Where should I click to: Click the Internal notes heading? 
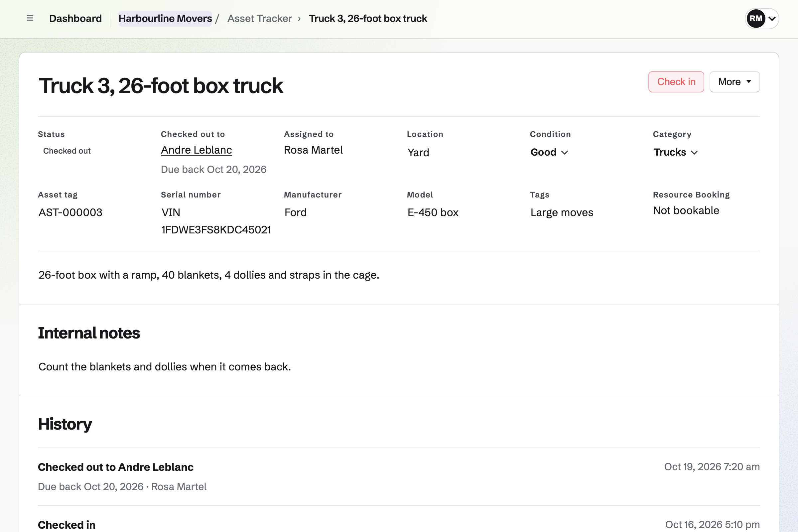coord(89,333)
